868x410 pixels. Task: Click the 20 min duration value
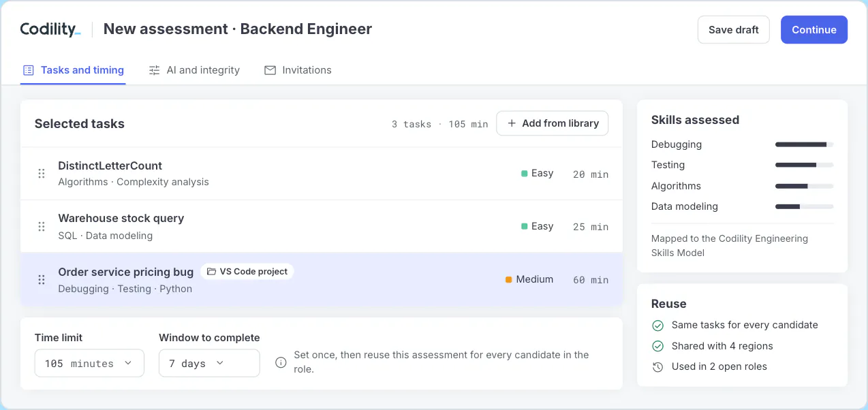click(591, 174)
